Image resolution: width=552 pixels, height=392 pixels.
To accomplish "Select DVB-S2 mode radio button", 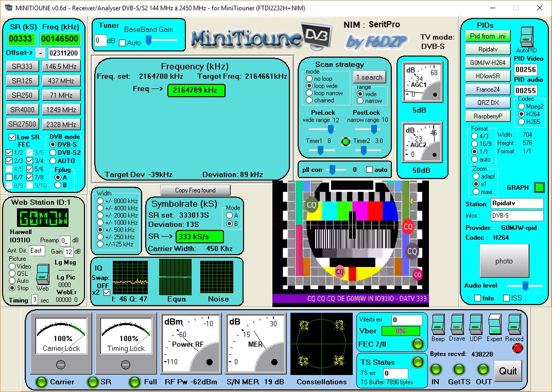I will [x=53, y=153].
